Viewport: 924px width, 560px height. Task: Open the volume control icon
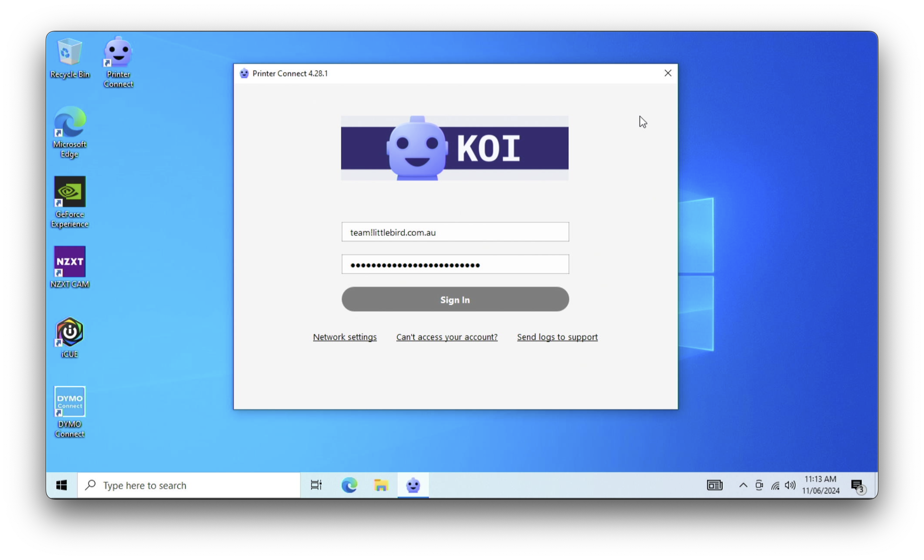click(790, 485)
